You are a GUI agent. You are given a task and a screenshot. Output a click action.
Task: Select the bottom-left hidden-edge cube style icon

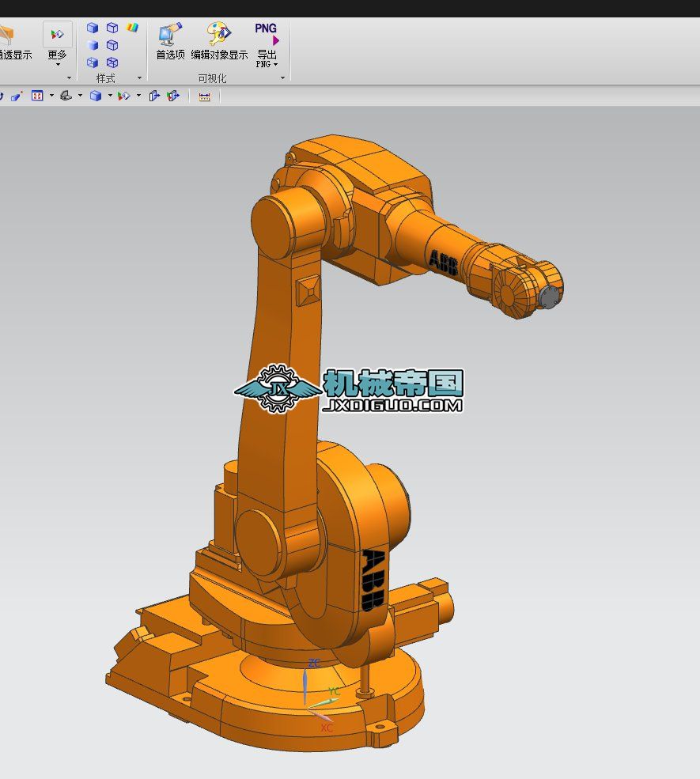[x=93, y=62]
